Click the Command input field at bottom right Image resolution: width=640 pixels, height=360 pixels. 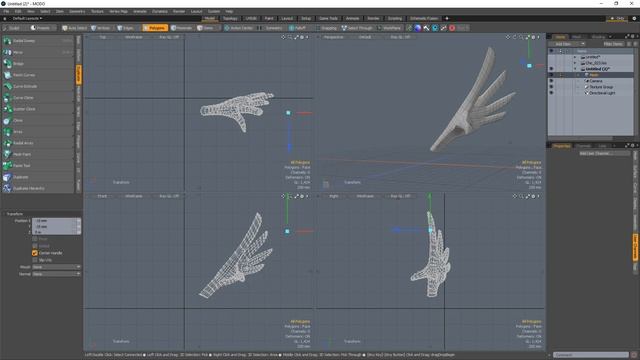[591, 355]
